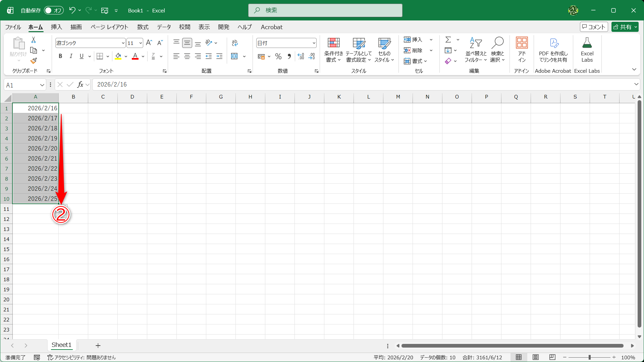This screenshot has height=362, width=644.
Task: Click the Format Painter icon
Action: pos(34,61)
